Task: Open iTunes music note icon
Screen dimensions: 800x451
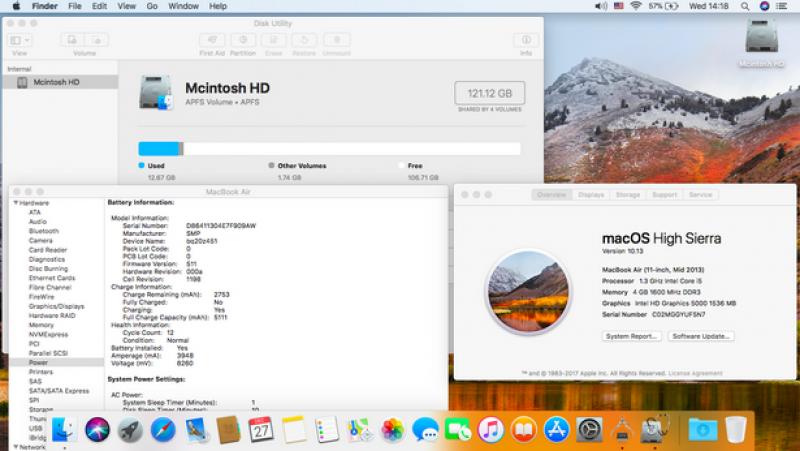Action: click(x=491, y=430)
